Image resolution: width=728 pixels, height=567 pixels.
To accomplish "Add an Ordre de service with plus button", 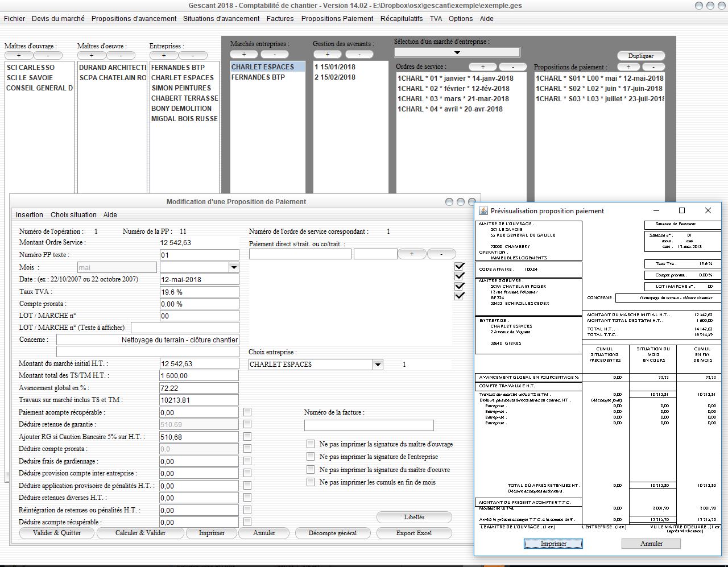I will [483, 67].
